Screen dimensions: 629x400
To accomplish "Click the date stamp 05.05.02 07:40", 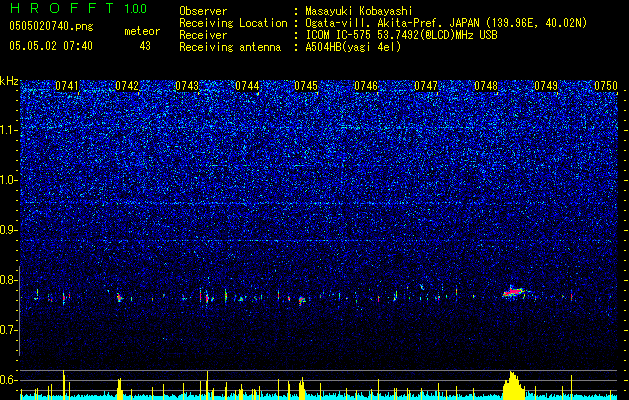I will 51,46.
